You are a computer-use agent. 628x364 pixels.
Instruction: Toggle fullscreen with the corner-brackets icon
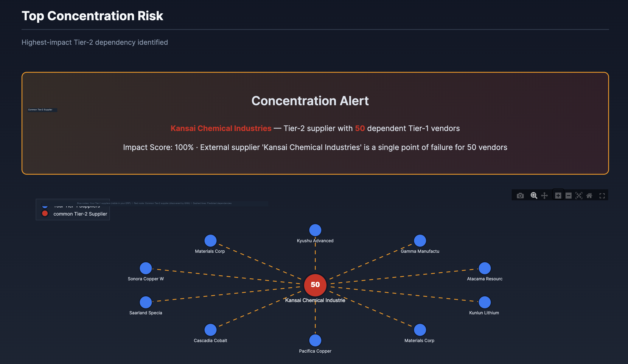pos(602,196)
